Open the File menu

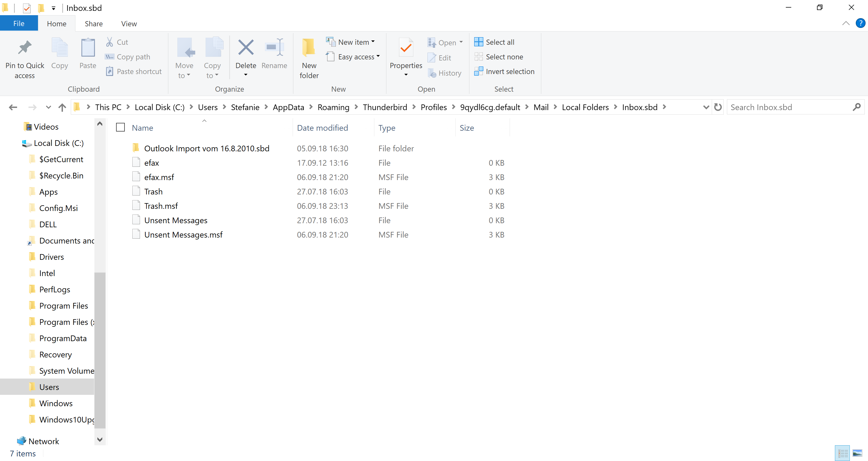click(x=18, y=24)
